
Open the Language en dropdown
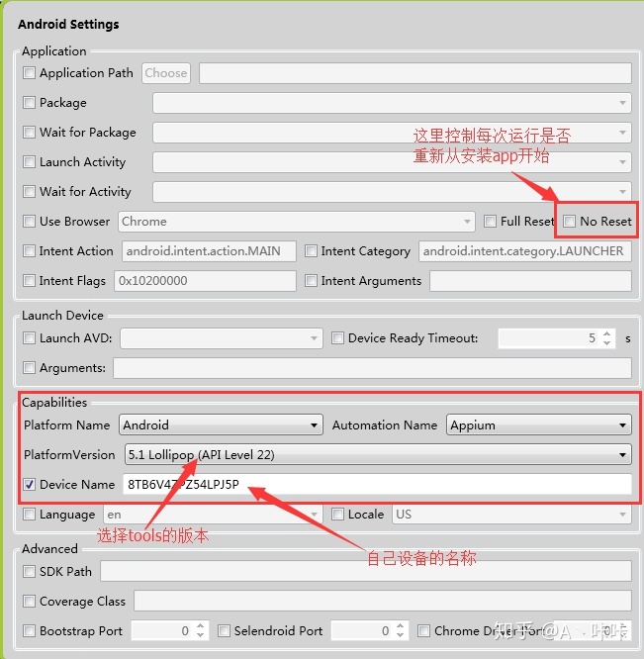click(x=213, y=515)
